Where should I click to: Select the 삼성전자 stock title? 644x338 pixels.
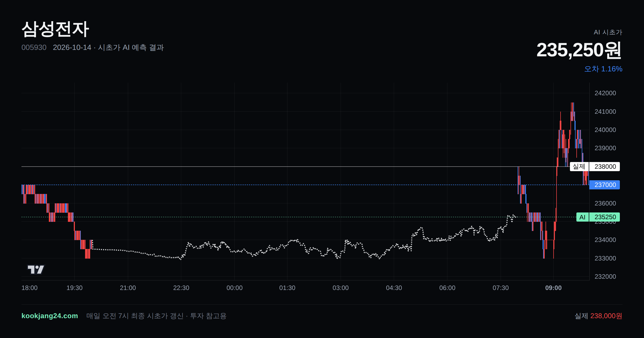pos(55,29)
